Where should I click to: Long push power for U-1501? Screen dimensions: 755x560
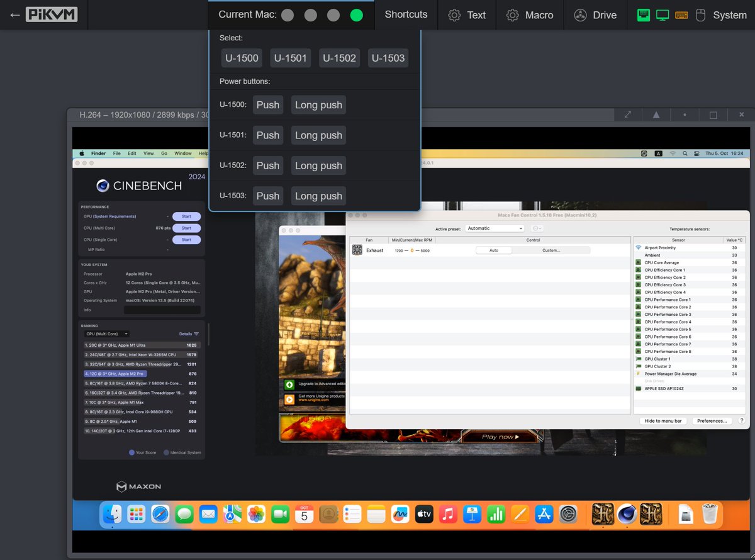[318, 135]
